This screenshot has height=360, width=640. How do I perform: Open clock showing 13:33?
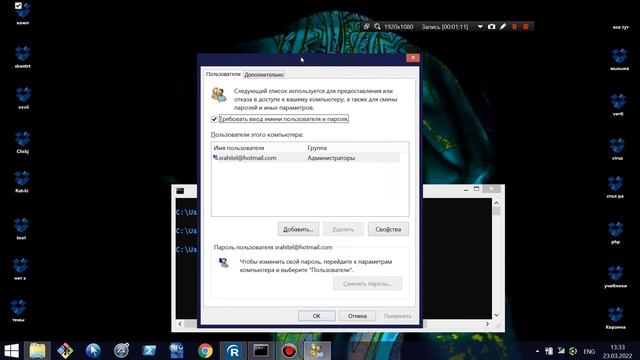(x=618, y=351)
